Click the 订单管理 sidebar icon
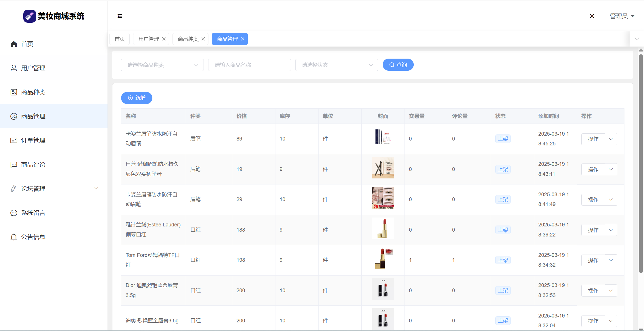The image size is (644, 331). tap(14, 141)
